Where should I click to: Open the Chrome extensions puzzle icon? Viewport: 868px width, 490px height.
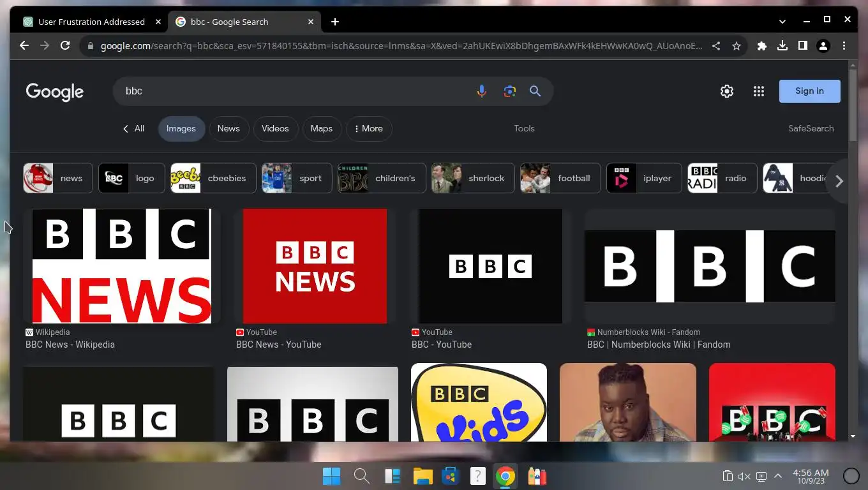(x=762, y=46)
